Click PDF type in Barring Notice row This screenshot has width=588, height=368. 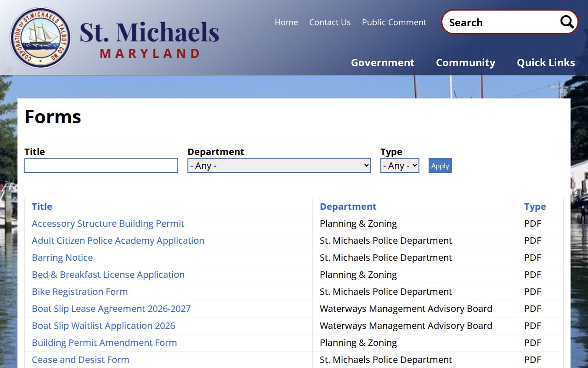click(533, 258)
